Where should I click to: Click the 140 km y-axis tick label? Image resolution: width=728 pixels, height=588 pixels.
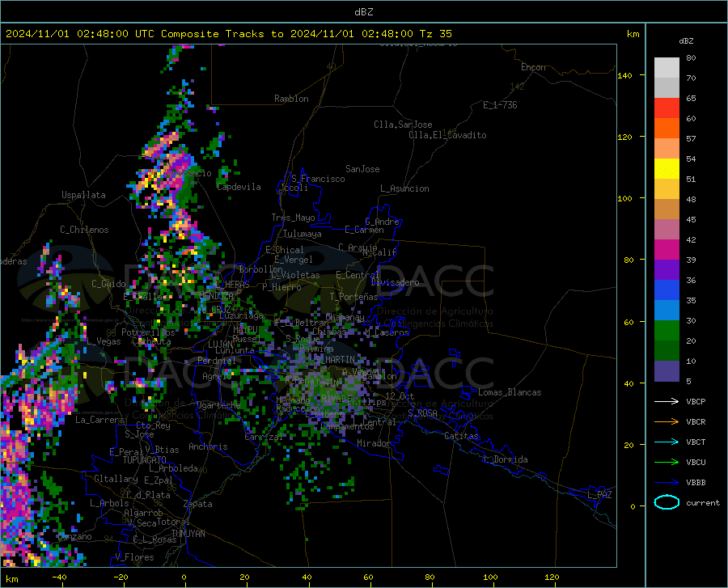[x=624, y=75]
